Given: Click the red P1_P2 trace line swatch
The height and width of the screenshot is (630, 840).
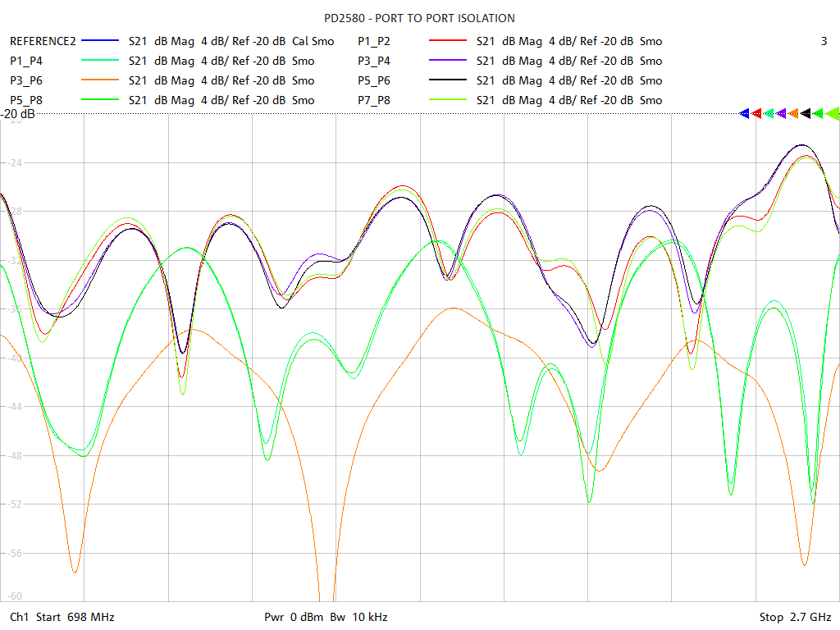Looking at the screenshot, I should (x=448, y=41).
